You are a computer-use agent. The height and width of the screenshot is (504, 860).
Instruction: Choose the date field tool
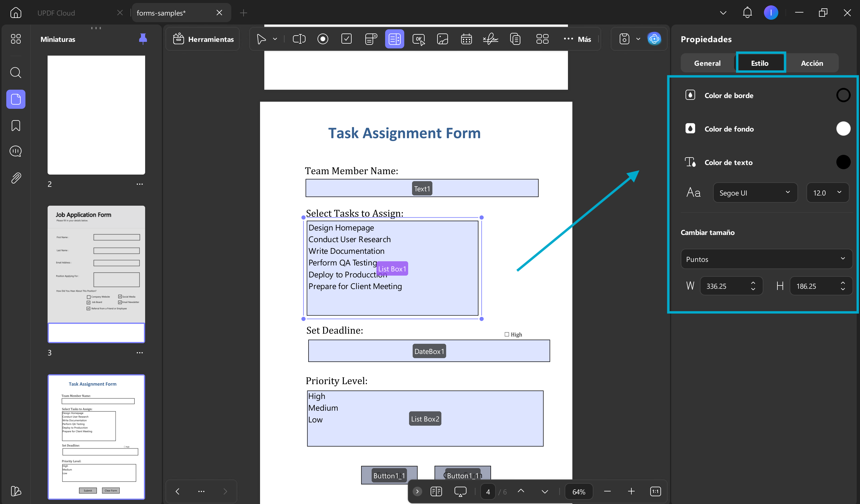click(x=466, y=39)
